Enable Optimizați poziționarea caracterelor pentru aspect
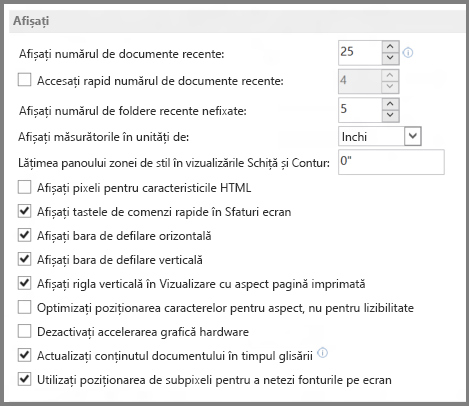Screen dimensions: 469x406 [25, 307]
